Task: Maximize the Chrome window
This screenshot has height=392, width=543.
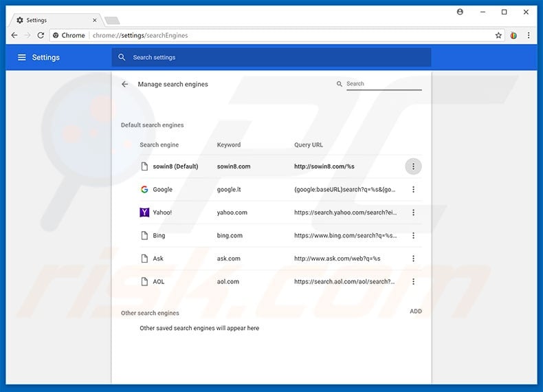Action: pyautogui.click(x=505, y=12)
